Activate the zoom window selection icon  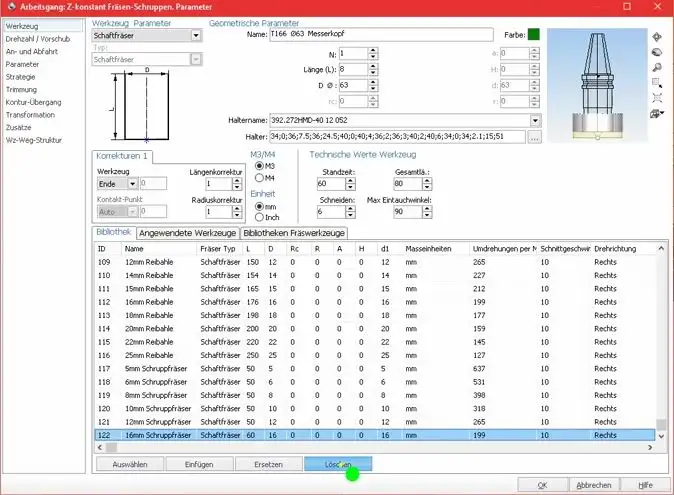coord(656,82)
